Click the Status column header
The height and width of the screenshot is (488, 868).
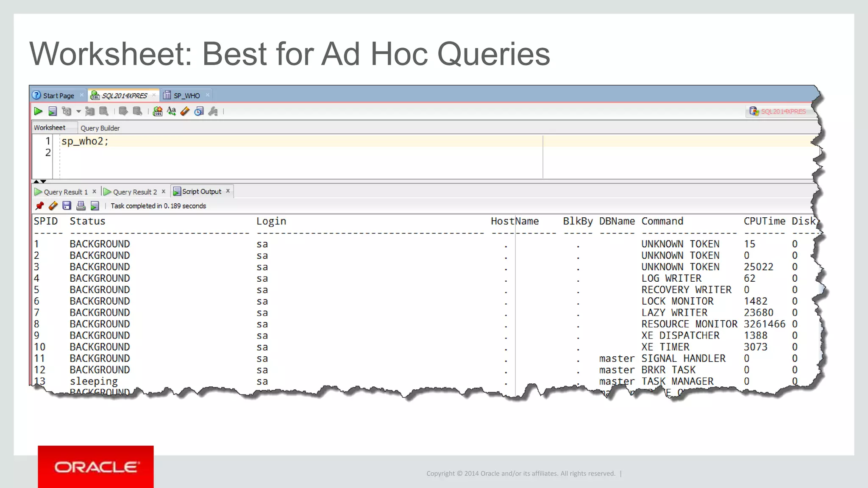point(87,221)
